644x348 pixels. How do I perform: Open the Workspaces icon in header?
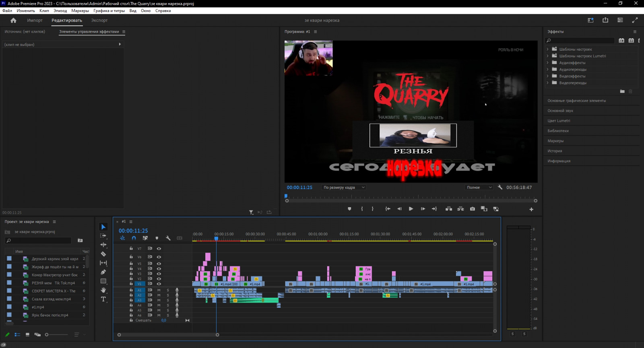(590, 20)
